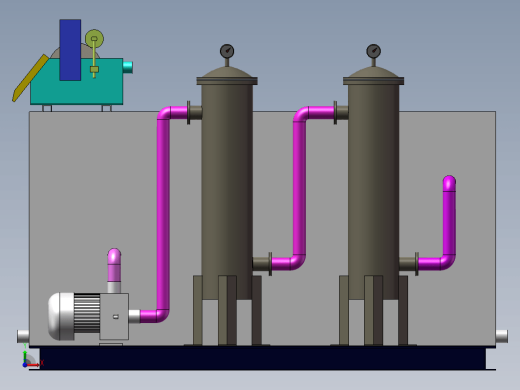The height and width of the screenshot is (390, 520).
Task: Click the short pink pipe above pump
Action: (114, 265)
